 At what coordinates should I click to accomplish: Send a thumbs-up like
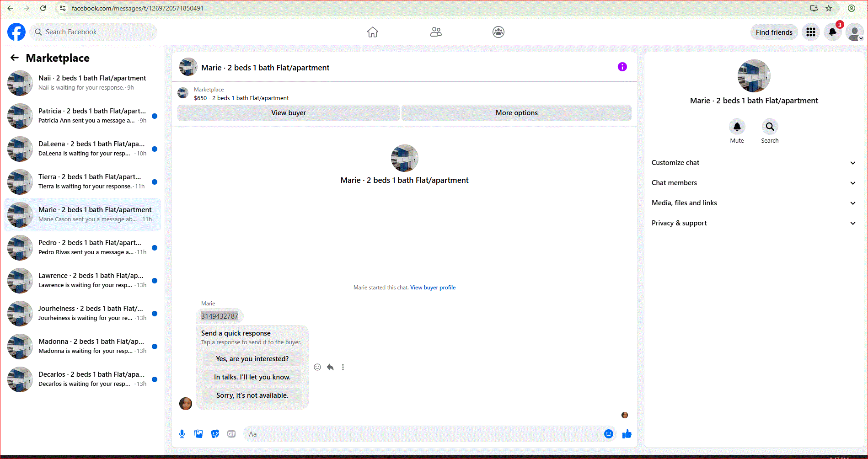click(x=627, y=434)
